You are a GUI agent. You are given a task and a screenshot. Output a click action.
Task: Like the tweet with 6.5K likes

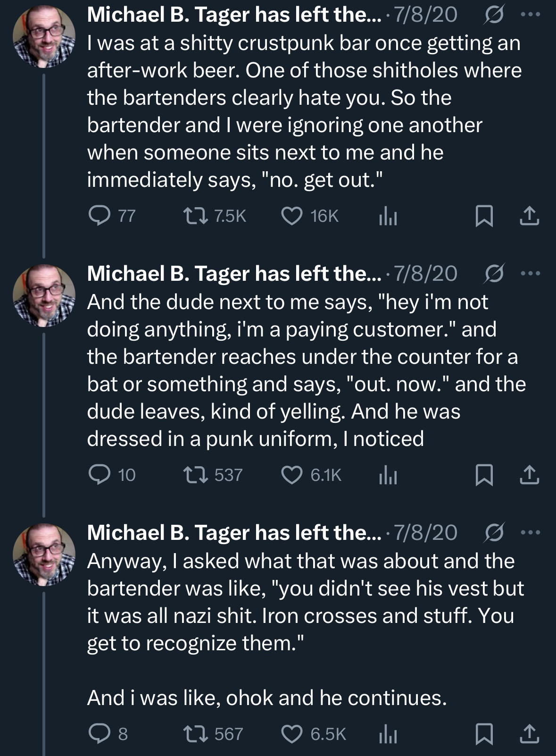[292, 734]
